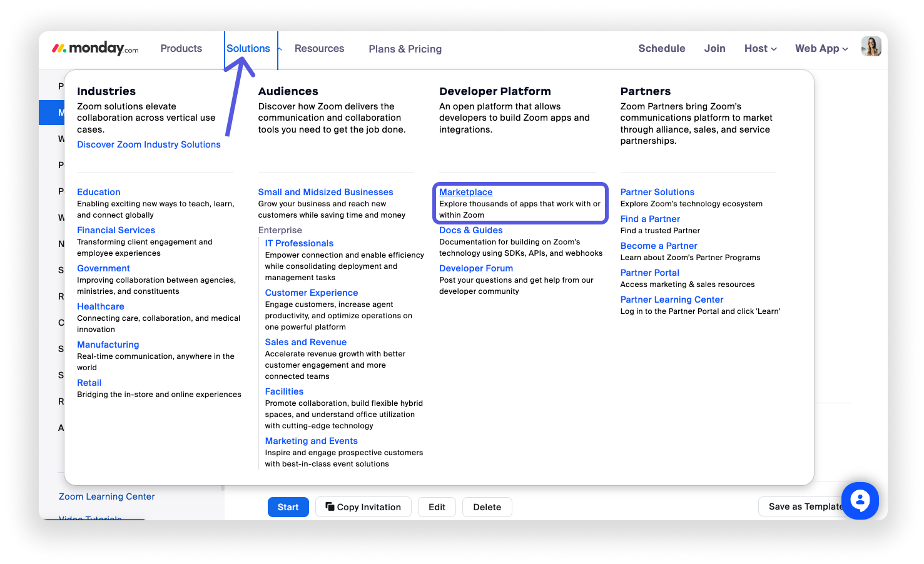This screenshot has width=924, height=564.
Task: Open the Products menu
Action: [x=181, y=48]
